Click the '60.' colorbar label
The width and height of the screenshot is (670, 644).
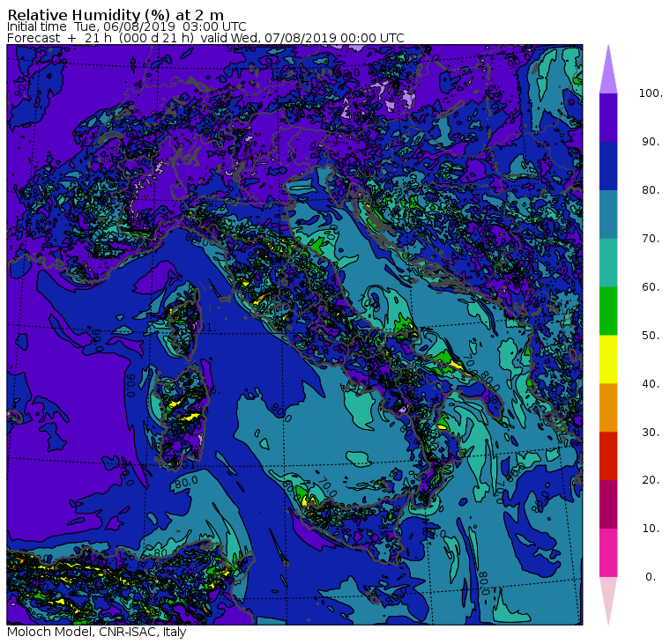tap(651, 287)
